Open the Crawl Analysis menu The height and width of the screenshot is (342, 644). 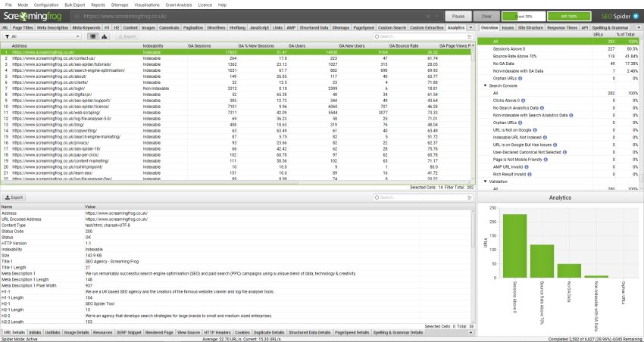click(179, 5)
